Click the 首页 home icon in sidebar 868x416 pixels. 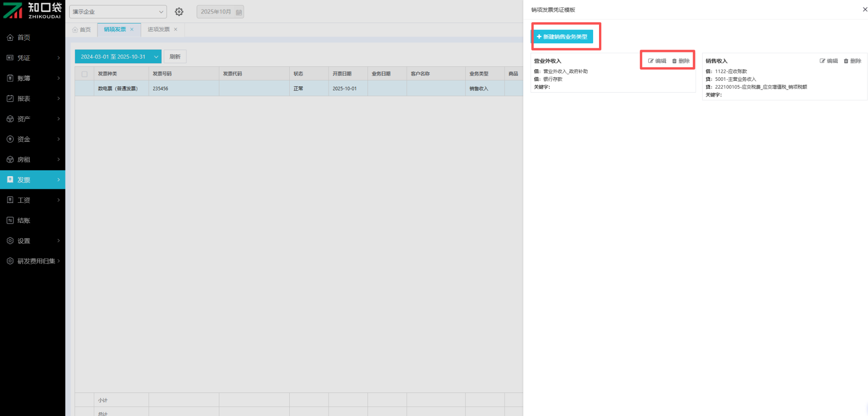click(10, 37)
